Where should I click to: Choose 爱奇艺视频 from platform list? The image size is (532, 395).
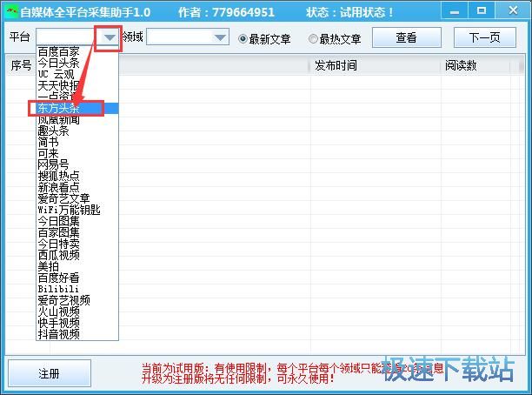tap(77, 300)
